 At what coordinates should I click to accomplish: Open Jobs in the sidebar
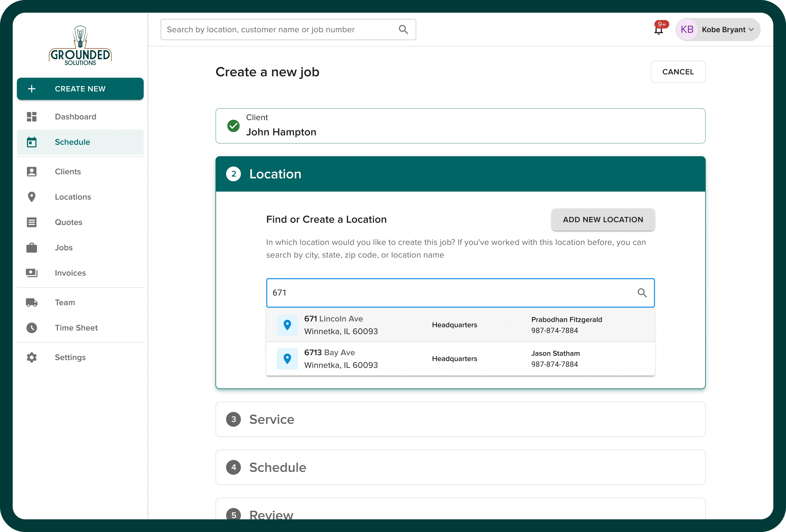[x=80, y=248]
